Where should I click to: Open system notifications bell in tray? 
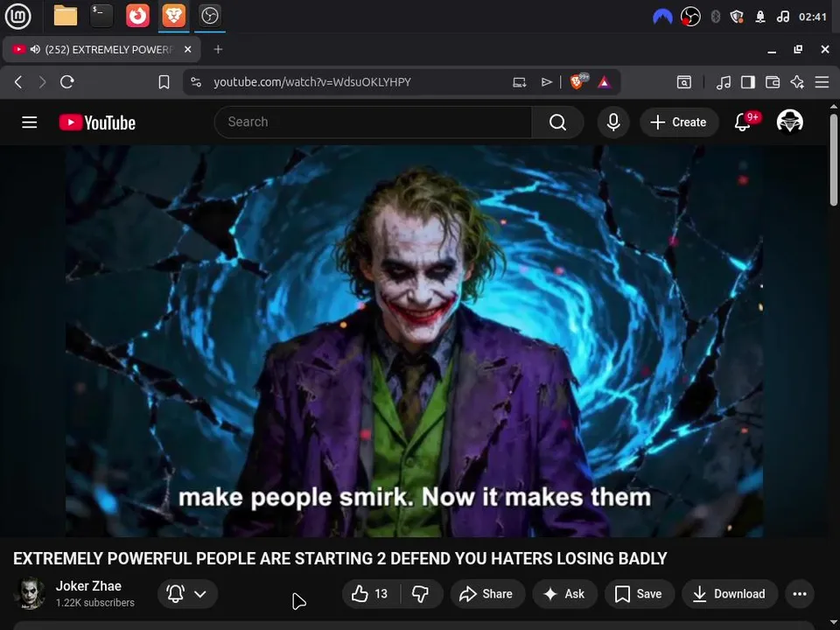point(760,17)
